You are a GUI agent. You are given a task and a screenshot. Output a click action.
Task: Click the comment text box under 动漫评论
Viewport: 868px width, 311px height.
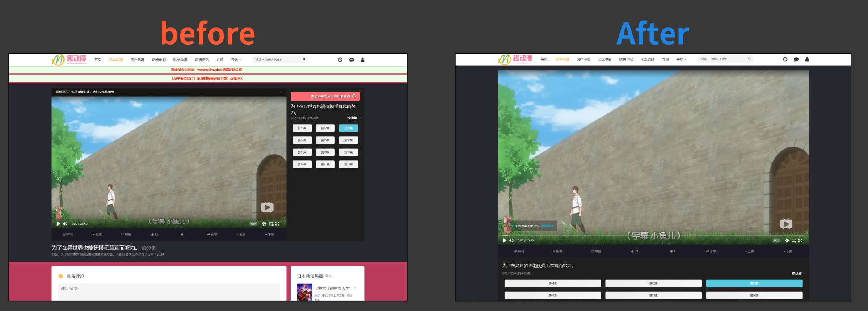(x=169, y=292)
